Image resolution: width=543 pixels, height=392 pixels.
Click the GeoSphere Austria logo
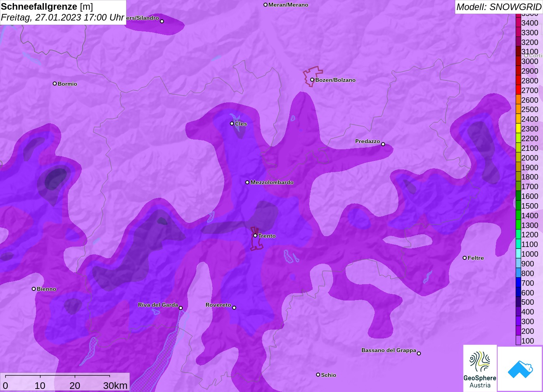coord(480,368)
